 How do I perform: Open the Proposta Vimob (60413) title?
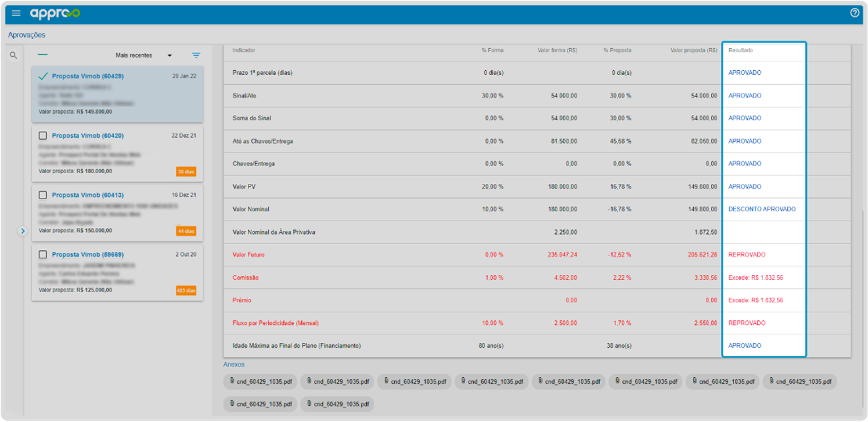click(x=88, y=195)
